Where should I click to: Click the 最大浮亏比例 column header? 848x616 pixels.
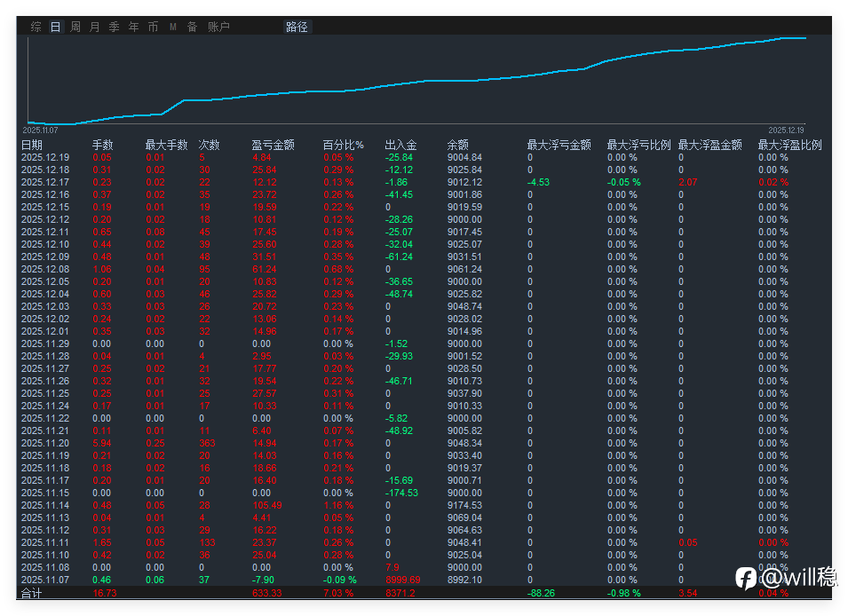[638, 145]
